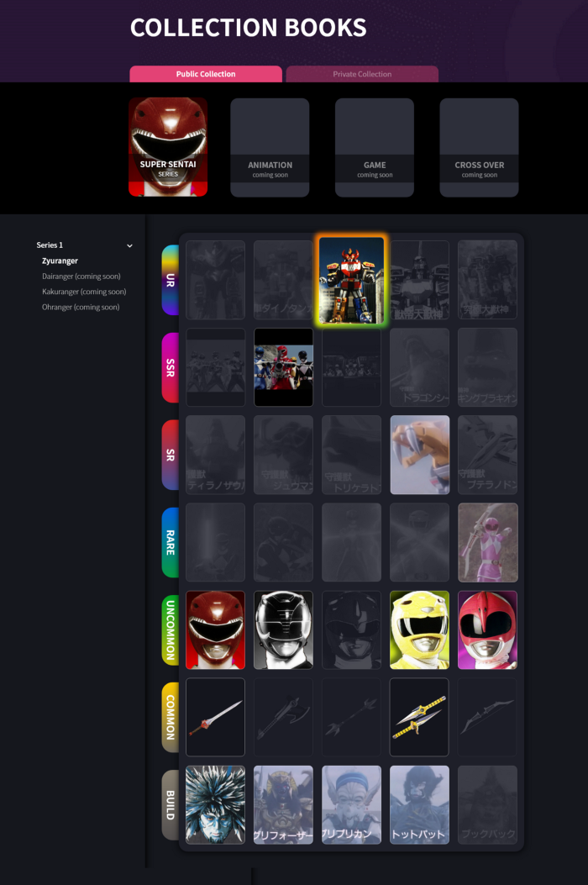Collapse the Series 1 chevron
Viewport: 588px width, 885px height.
pyautogui.click(x=129, y=245)
